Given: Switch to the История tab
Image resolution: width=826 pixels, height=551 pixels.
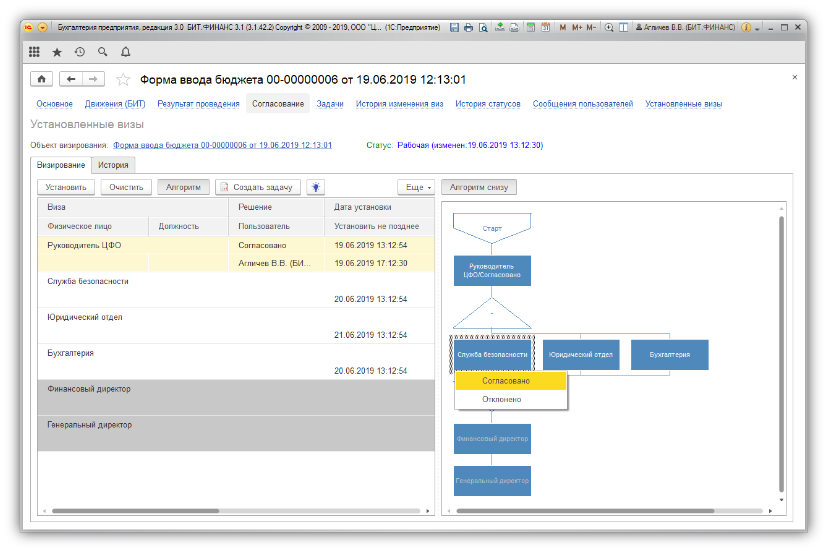Looking at the screenshot, I should (112, 165).
